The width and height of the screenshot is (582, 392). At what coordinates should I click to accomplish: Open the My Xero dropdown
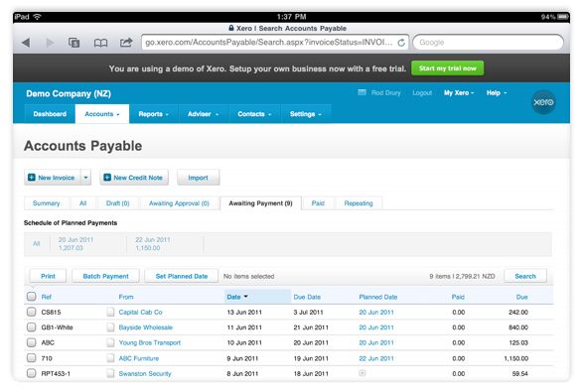[x=459, y=92]
